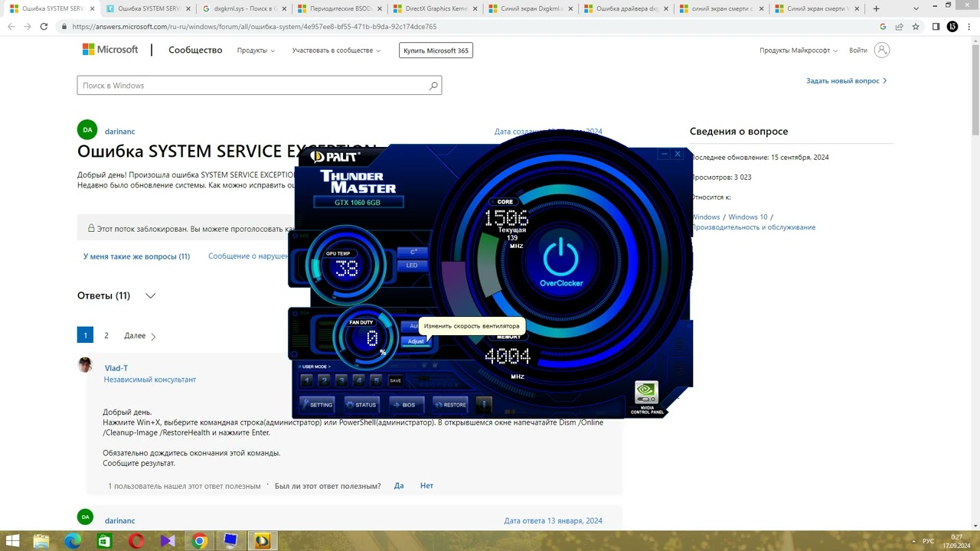Click the address bar URL
This screenshot has width=980, height=551.
click(255, 26)
